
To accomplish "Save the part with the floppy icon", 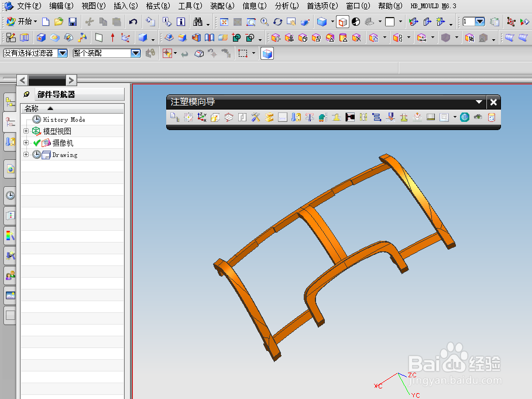I will [x=72, y=22].
